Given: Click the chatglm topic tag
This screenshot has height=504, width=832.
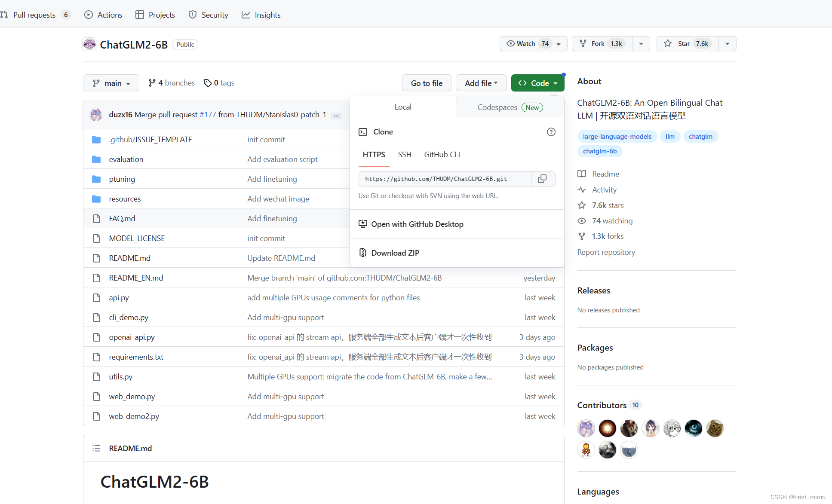Looking at the screenshot, I should 700,137.
